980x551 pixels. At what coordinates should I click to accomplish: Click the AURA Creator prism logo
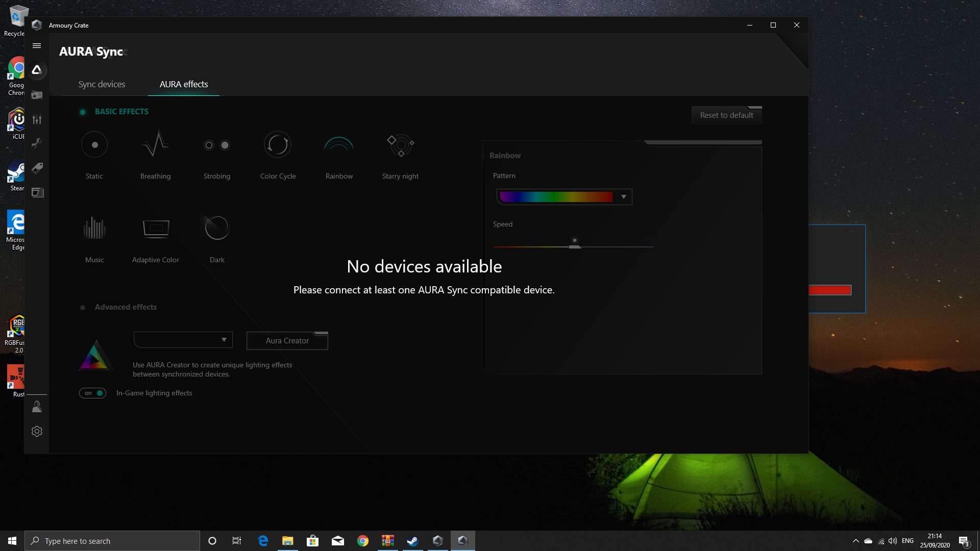point(95,356)
